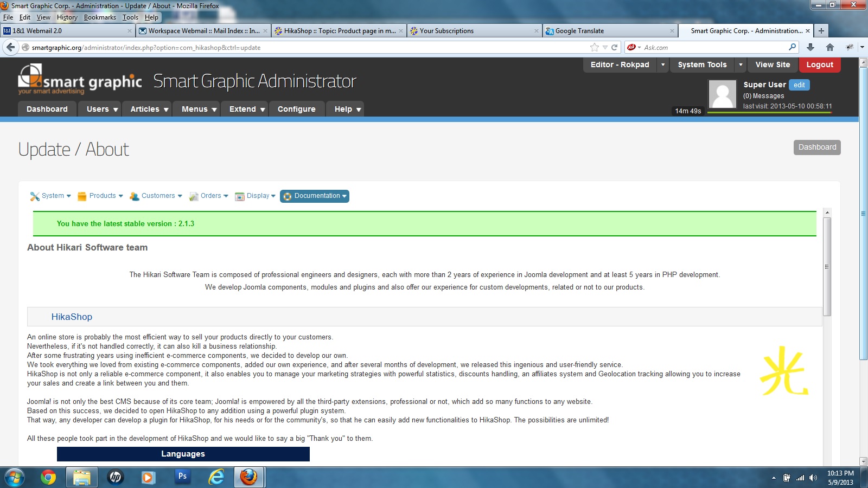This screenshot has height=488, width=868.
Task: Close the Google Translate tab
Action: [x=672, y=31]
